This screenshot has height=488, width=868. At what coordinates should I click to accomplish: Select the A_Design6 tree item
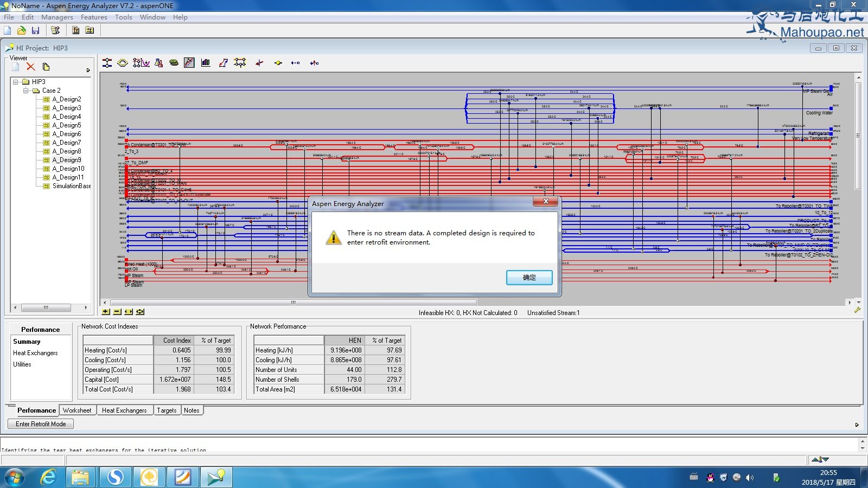pos(66,134)
